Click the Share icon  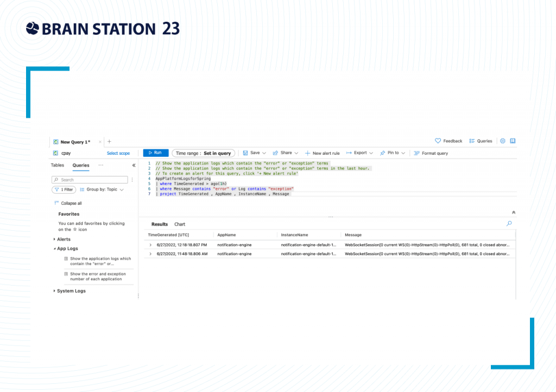tap(275, 153)
